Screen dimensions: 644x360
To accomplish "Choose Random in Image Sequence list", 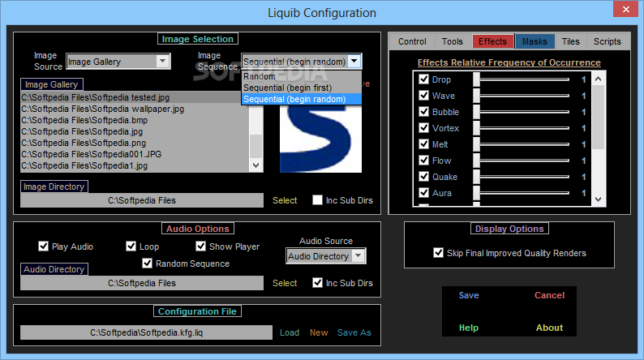I will tap(302, 76).
